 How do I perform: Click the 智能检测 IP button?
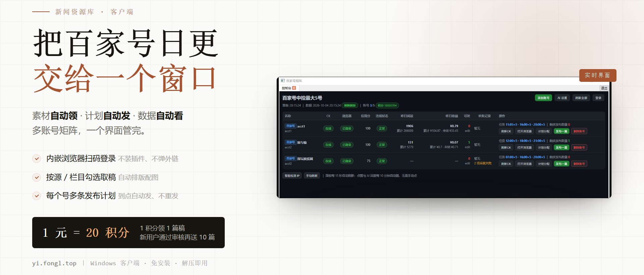[292, 176]
